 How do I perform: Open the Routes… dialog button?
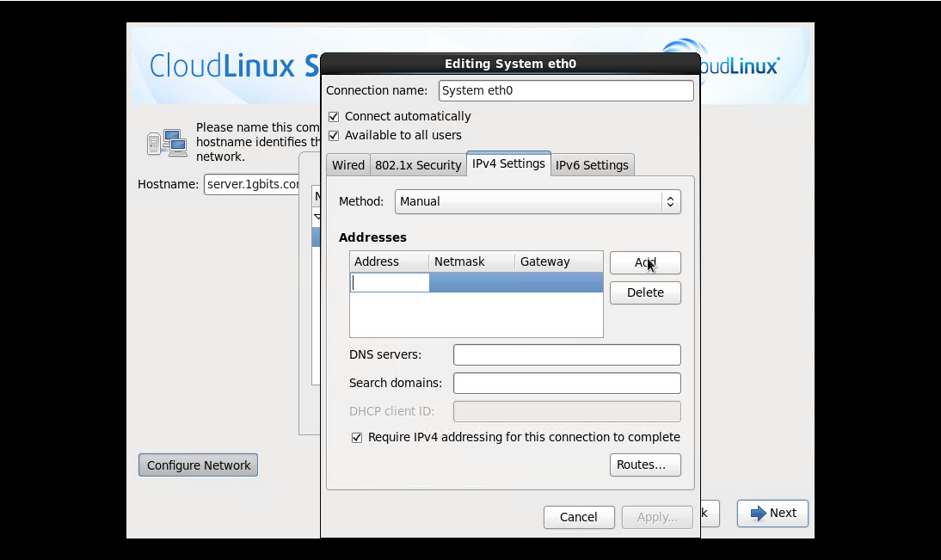pos(645,465)
